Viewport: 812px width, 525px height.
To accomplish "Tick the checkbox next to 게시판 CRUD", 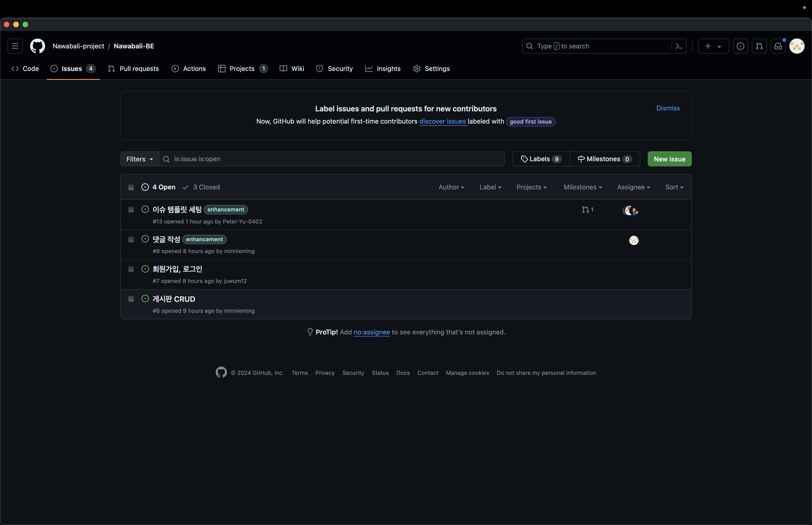I will 131,299.
